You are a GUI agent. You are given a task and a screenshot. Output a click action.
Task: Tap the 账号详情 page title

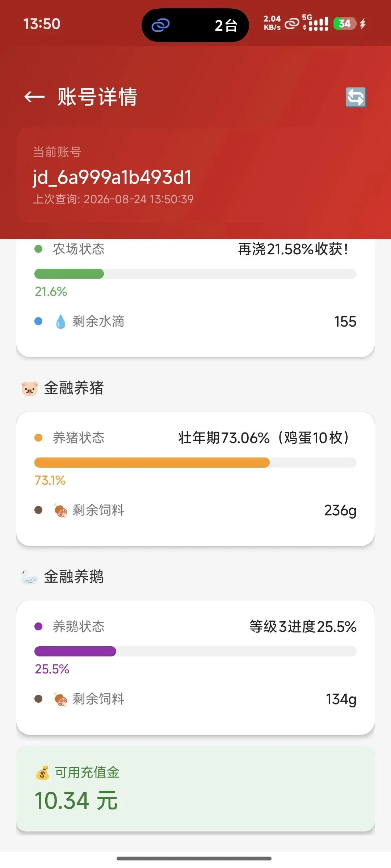(x=97, y=97)
